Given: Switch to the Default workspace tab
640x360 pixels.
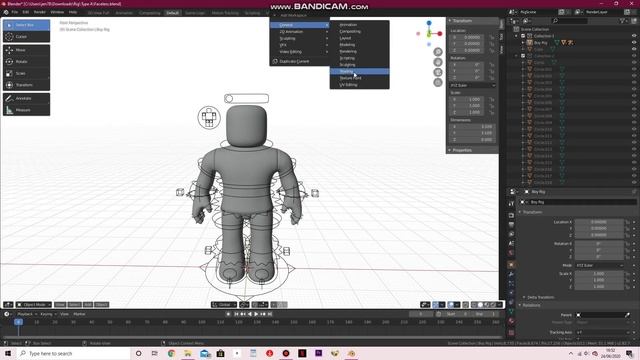Looking at the screenshot, I should pyautogui.click(x=172, y=13).
